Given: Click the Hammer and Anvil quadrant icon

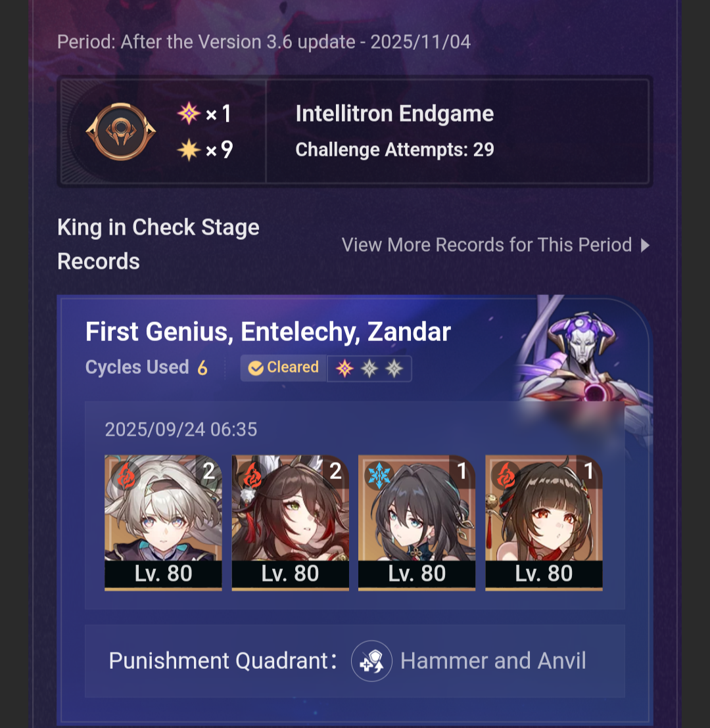Looking at the screenshot, I should point(371,661).
